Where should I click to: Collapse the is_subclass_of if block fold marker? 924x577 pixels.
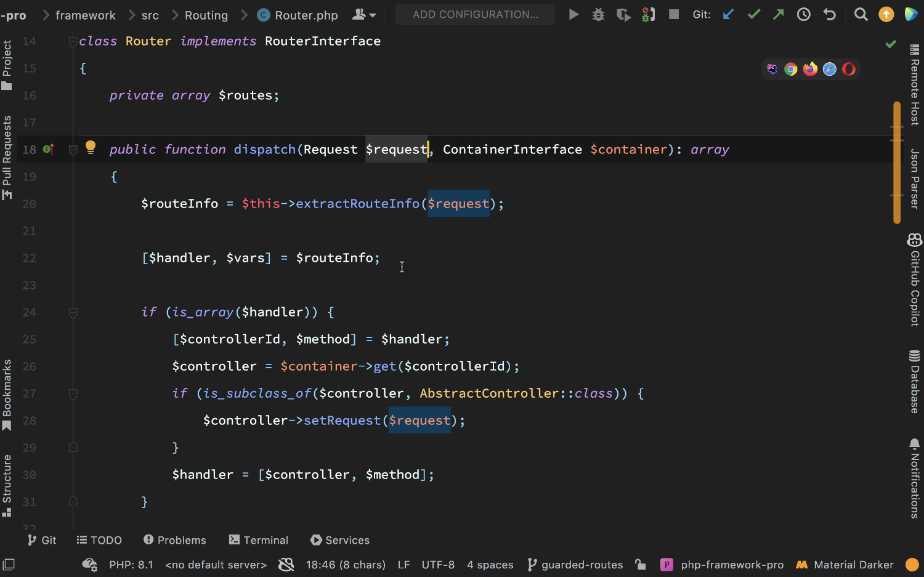(73, 393)
